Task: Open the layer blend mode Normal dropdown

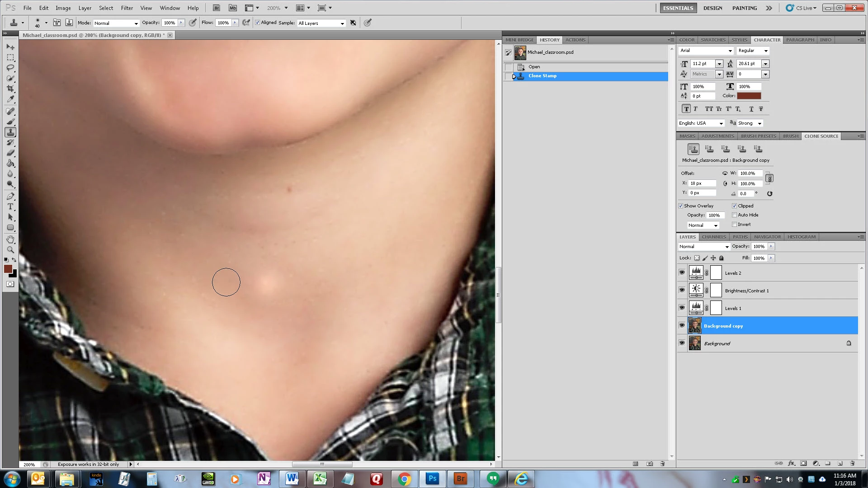Action: point(704,247)
